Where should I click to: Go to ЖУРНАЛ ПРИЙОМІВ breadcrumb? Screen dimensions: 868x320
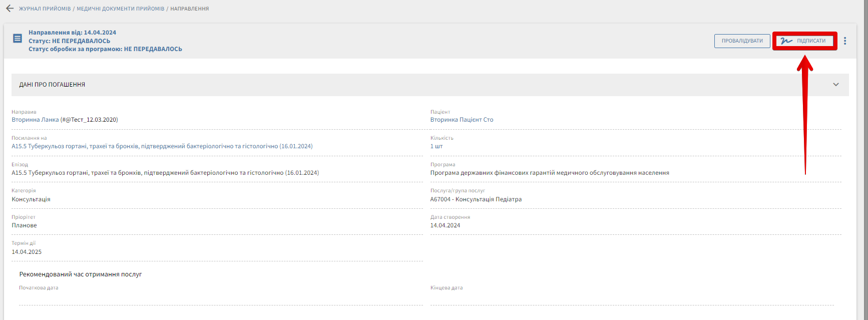[45, 9]
